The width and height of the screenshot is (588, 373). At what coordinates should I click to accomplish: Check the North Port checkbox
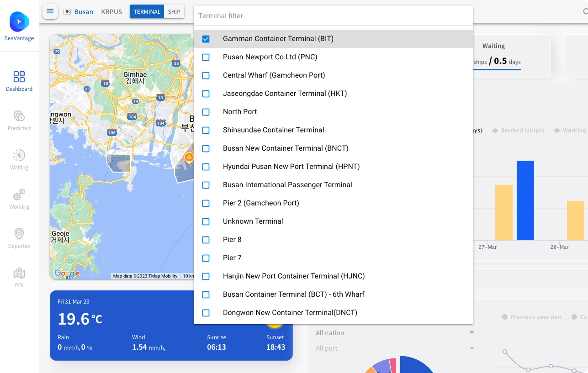point(206,112)
